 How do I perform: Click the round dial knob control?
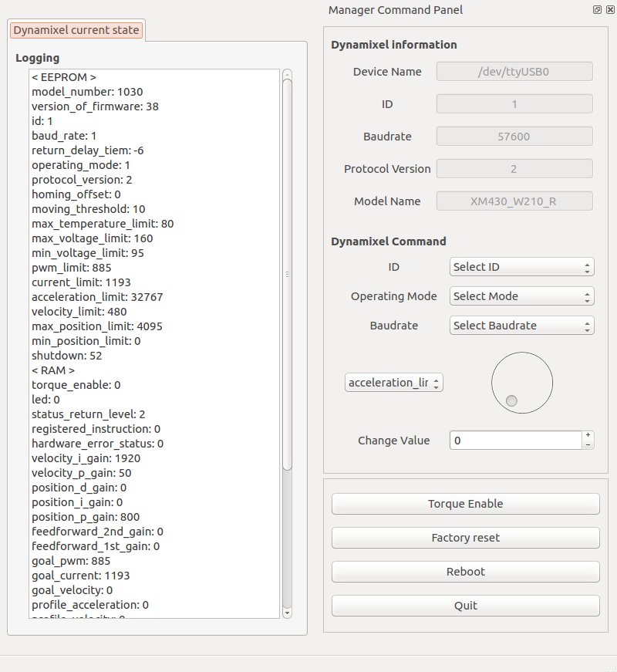click(522, 383)
